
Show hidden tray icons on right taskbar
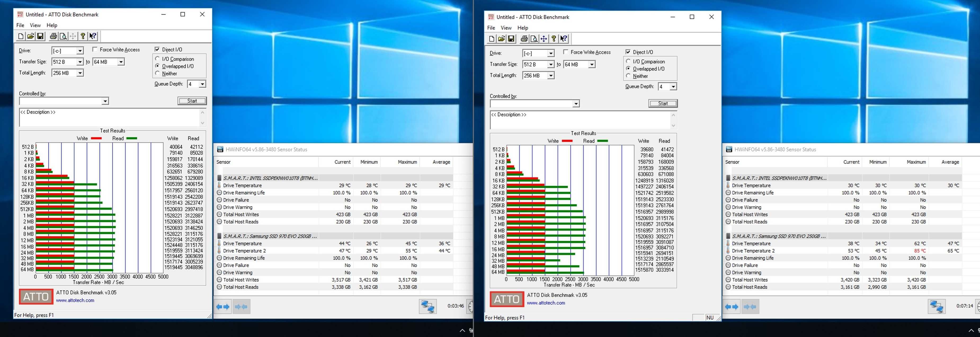coord(971,331)
